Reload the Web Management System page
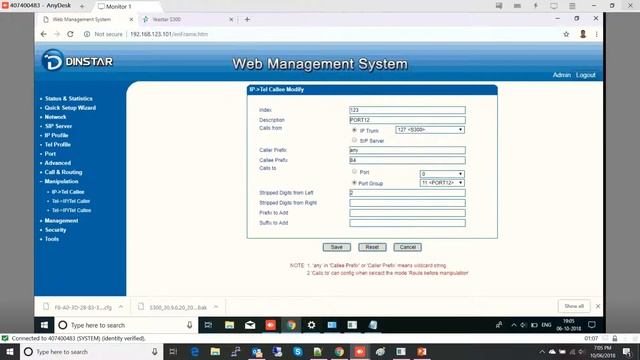Viewport: 640px width, 360px height. pos(70,34)
